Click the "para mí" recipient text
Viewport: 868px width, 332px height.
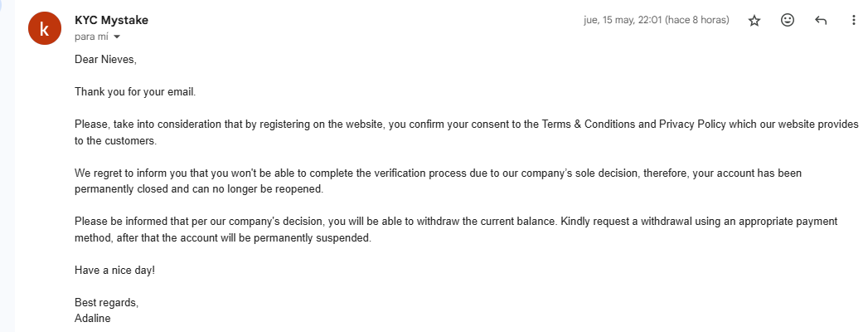[x=92, y=37]
